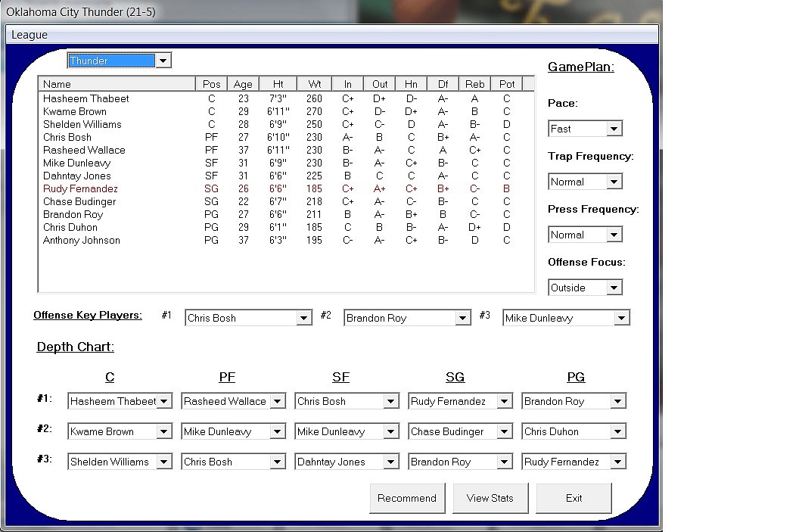Open the #2 PF dropdown, Mike Dunleavy
Screen dimensions: 802x532
click(233, 431)
